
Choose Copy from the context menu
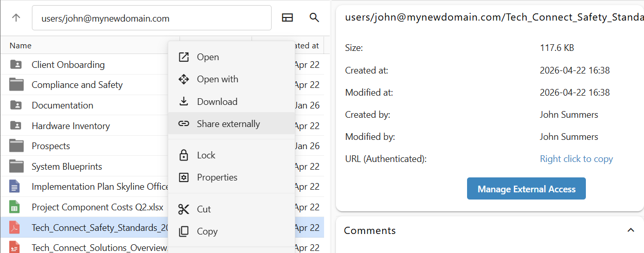(231, 231)
